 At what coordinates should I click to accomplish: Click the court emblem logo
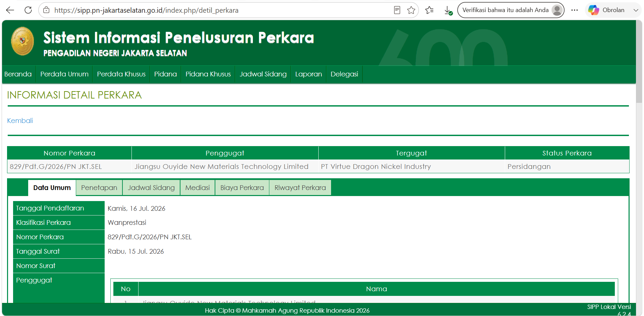tap(22, 41)
